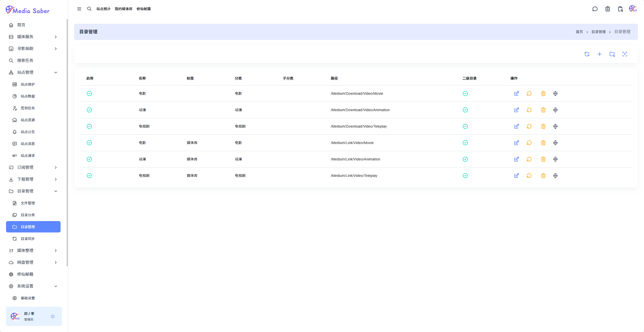
Task: Click 首页 in the breadcrumb
Action: coord(579,32)
